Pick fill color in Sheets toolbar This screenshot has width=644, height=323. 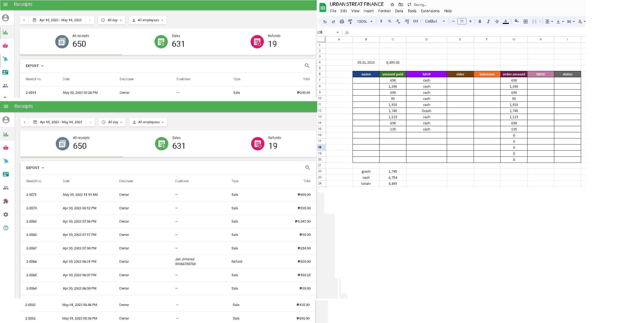pos(516,21)
